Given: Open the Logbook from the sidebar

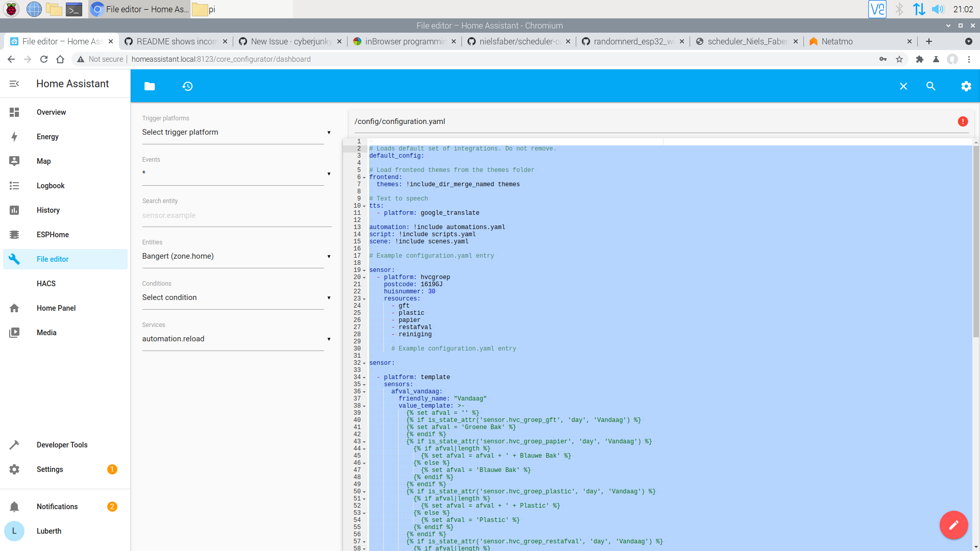Looking at the screenshot, I should (51, 186).
